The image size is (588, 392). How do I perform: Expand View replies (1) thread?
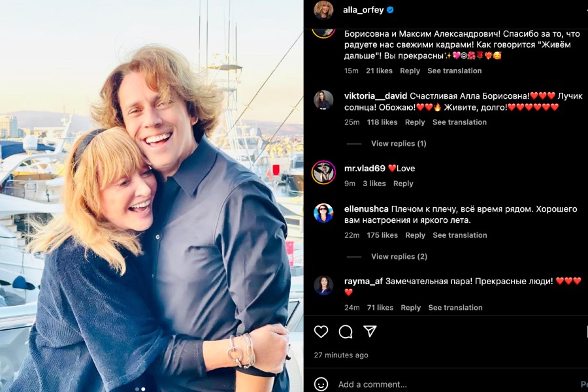pyautogui.click(x=399, y=143)
